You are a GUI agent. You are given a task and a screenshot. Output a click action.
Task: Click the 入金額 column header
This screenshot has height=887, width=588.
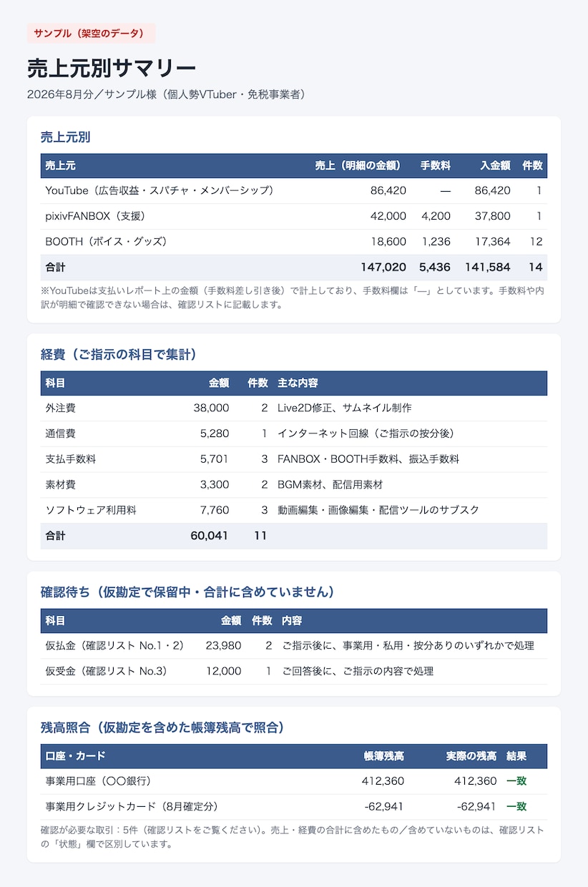495,165
